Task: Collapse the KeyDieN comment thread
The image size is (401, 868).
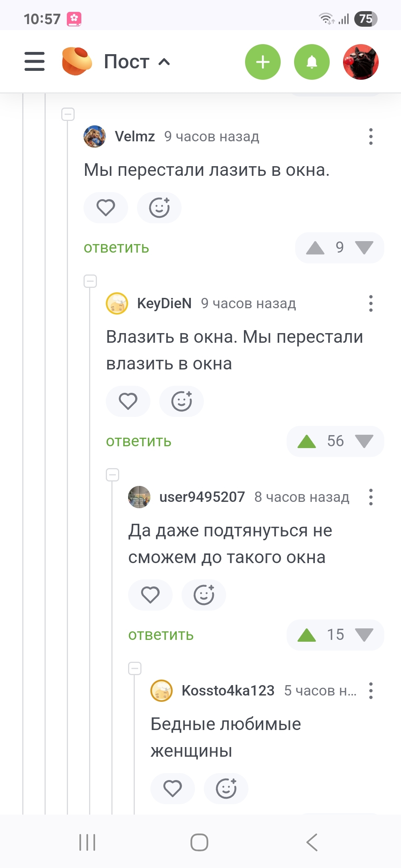Action: pyautogui.click(x=90, y=281)
